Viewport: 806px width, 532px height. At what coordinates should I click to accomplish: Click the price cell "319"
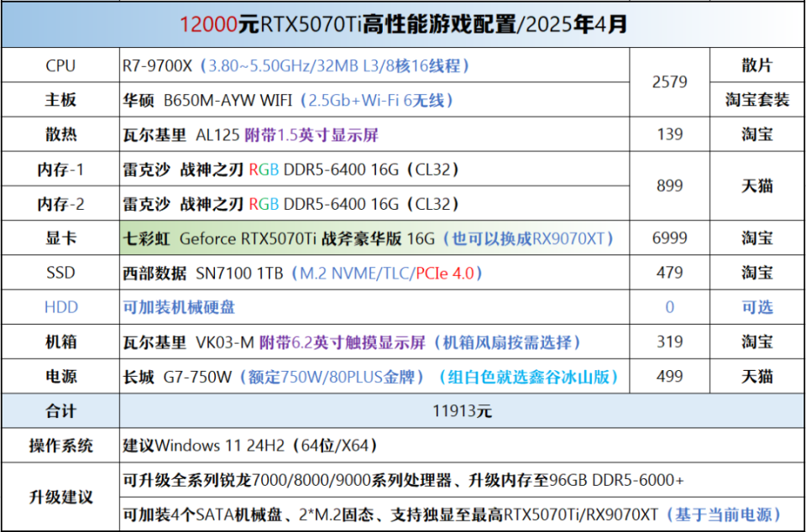670,342
